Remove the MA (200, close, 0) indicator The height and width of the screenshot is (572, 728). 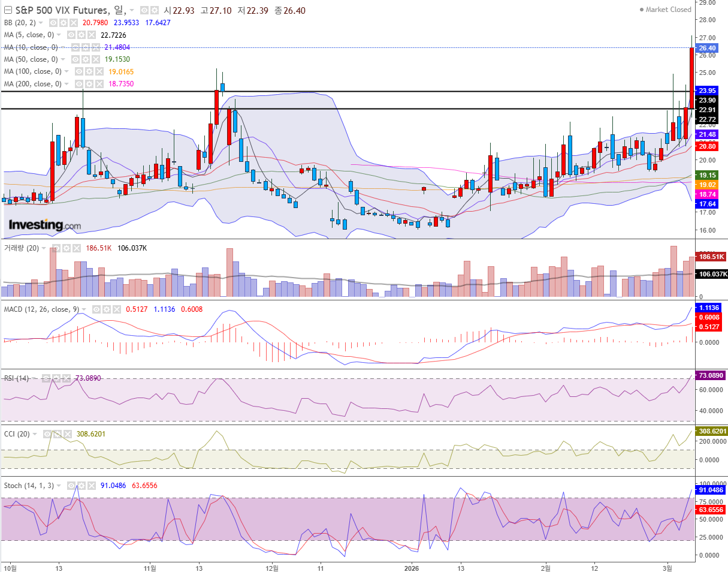99,84
